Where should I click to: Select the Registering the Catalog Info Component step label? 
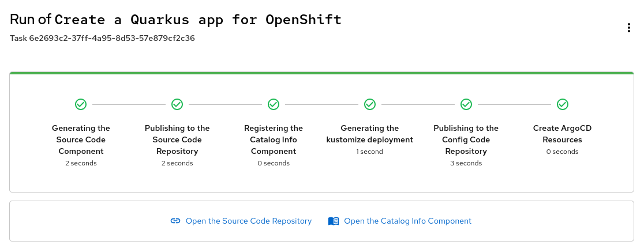click(x=274, y=139)
